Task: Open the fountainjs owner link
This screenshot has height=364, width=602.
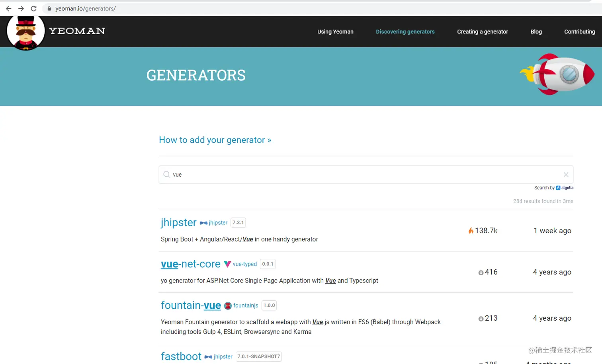Action: pos(246,306)
